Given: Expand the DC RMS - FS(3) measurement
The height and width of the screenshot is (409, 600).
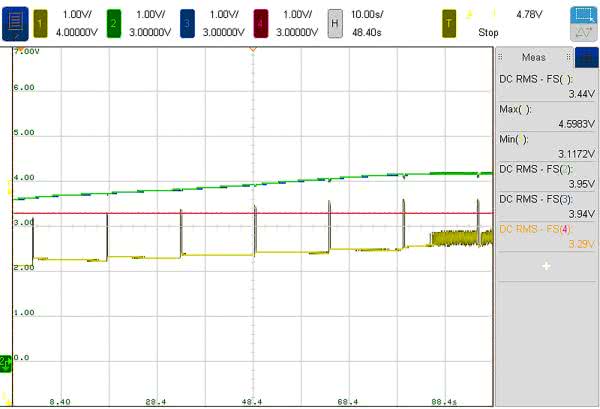Looking at the screenshot, I should tap(546, 206).
